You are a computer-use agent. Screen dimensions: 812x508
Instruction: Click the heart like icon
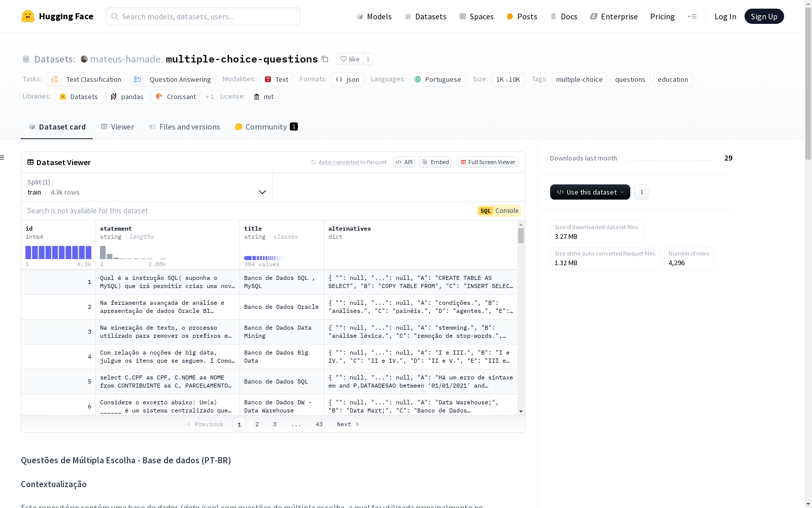click(344, 59)
